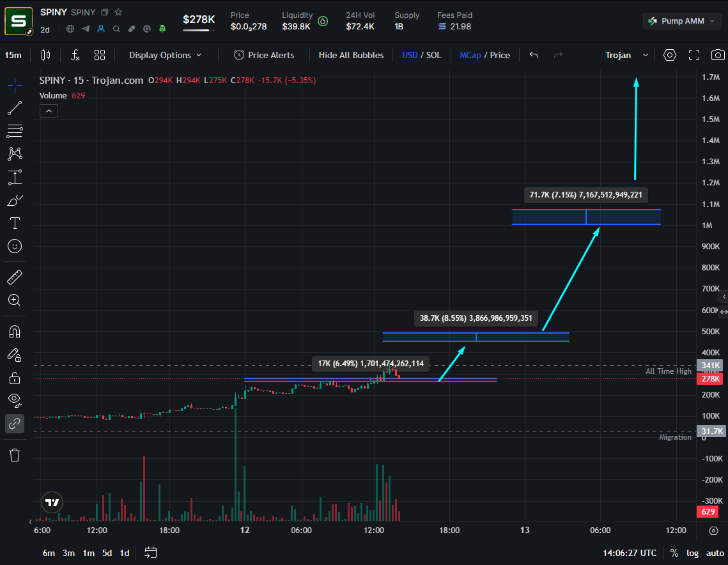The width and height of the screenshot is (728, 565).
Task: Click the magnifier search icon in token header
Action: 116,29
